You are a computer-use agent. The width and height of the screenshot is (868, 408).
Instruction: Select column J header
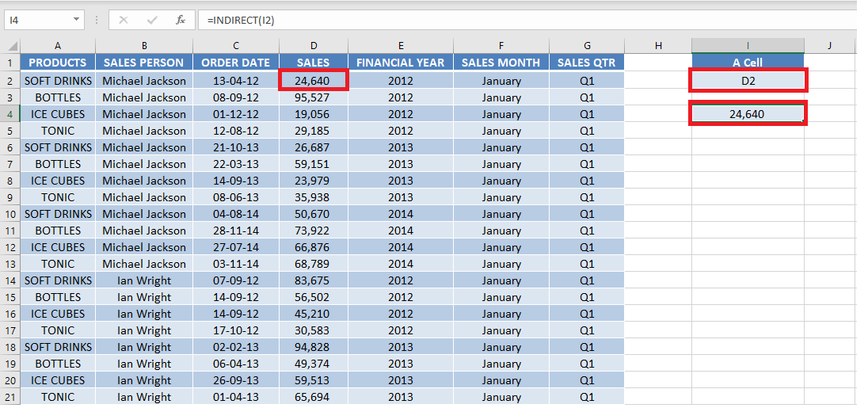pyautogui.click(x=830, y=46)
